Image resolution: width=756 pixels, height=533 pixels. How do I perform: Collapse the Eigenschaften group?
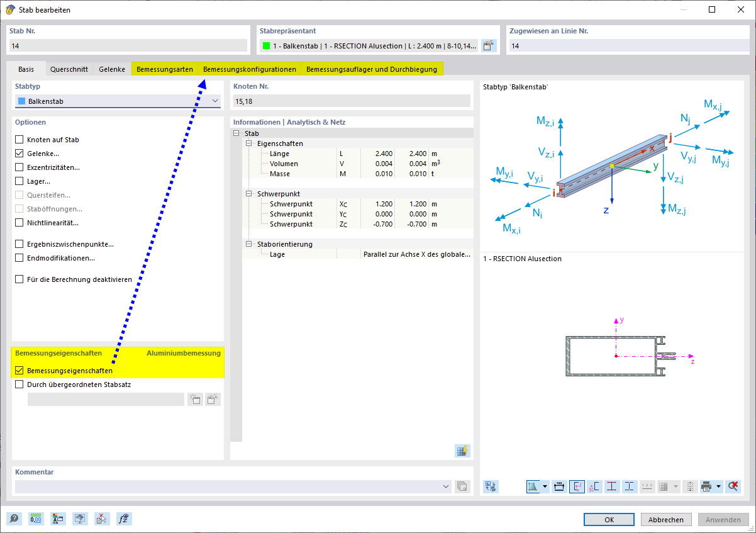click(248, 143)
